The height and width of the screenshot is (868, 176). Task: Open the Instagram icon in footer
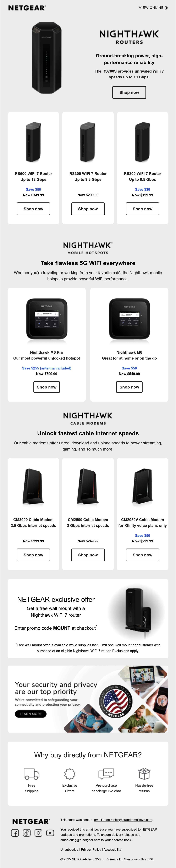(x=39, y=833)
